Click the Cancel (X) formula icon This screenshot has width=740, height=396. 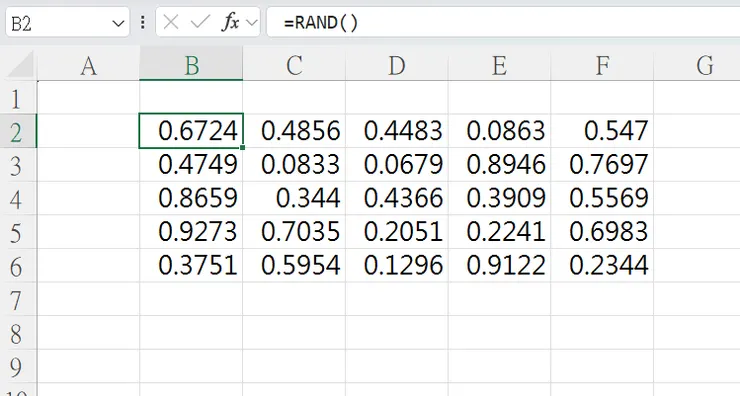171,22
